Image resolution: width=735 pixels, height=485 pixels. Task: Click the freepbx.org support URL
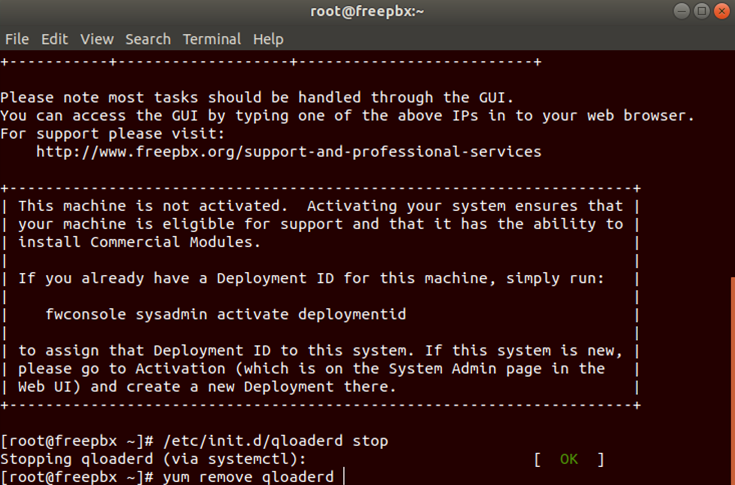point(288,152)
